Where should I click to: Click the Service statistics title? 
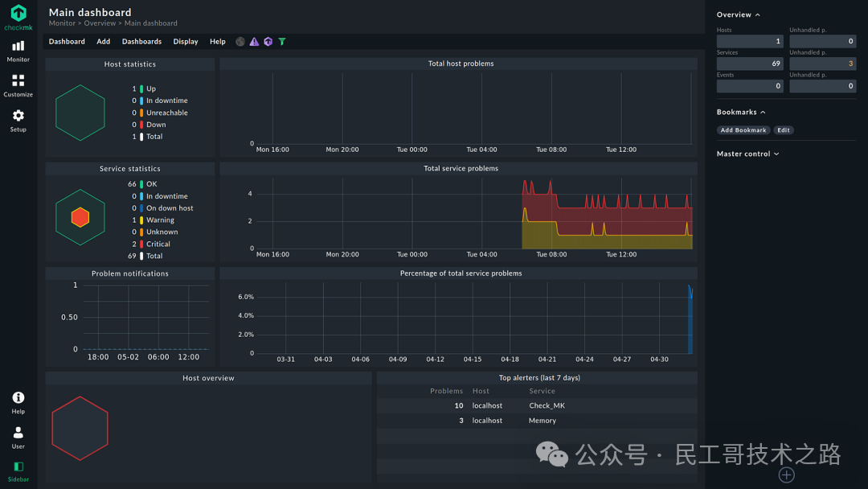[x=130, y=169]
